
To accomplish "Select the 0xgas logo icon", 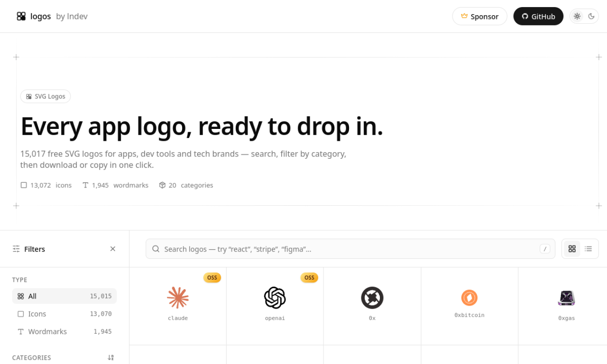I will (x=567, y=298).
